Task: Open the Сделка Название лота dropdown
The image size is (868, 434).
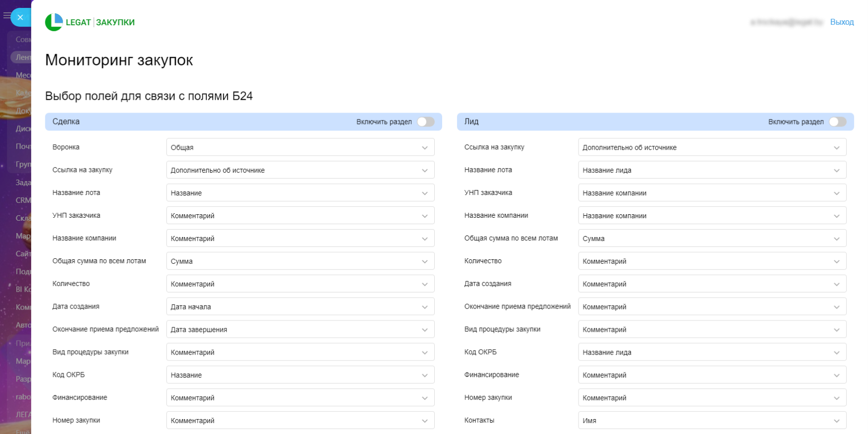Action: pyautogui.click(x=300, y=193)
